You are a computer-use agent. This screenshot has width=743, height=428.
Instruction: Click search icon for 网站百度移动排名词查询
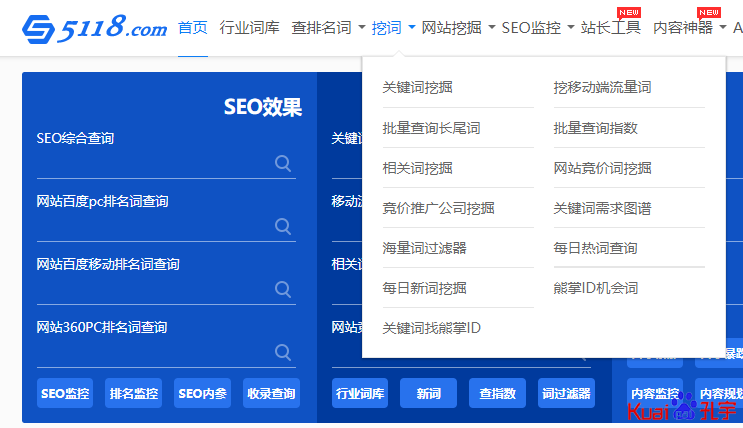283,290
